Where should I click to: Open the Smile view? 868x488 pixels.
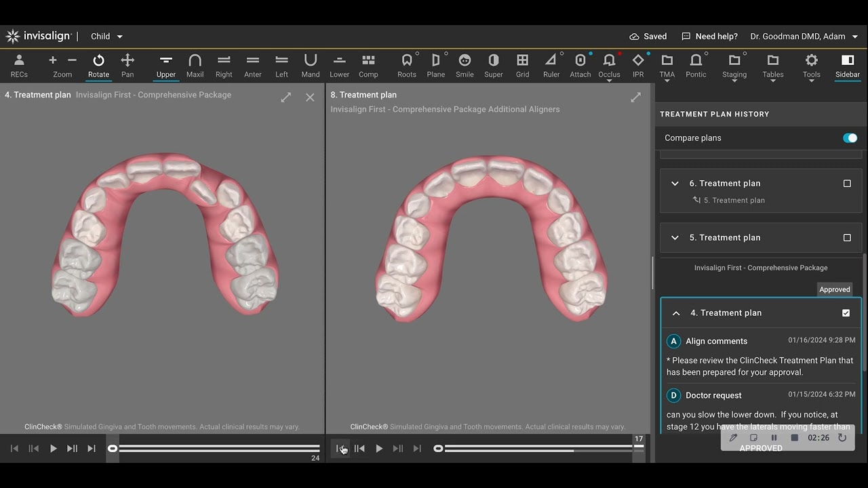[x=465, y=66]
